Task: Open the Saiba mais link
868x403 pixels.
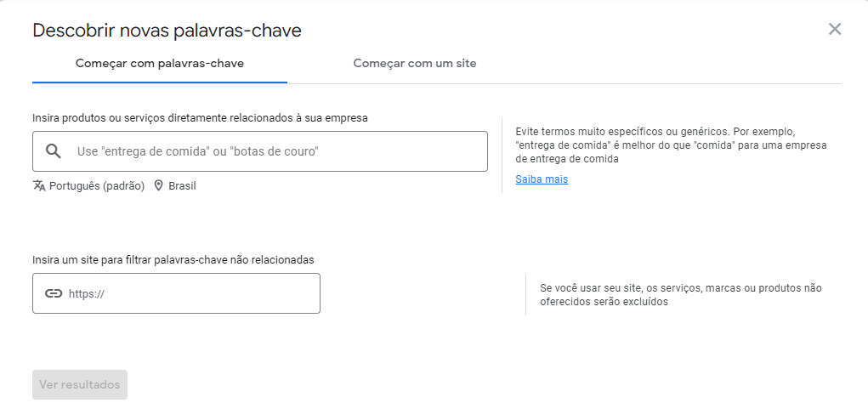Action: (542, 179)
